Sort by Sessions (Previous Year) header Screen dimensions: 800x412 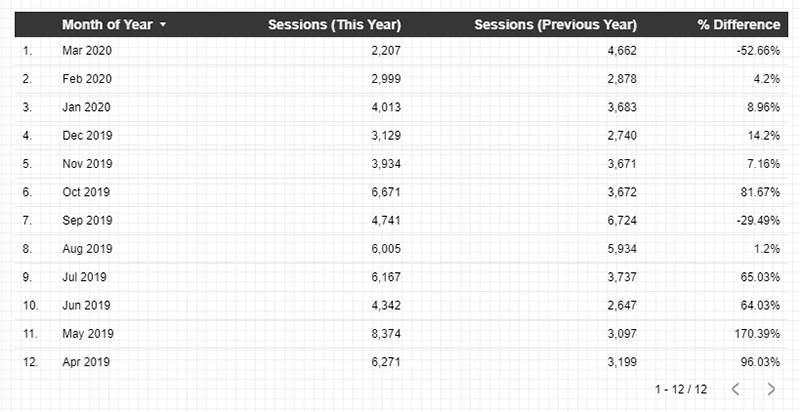tap(556, 24)
